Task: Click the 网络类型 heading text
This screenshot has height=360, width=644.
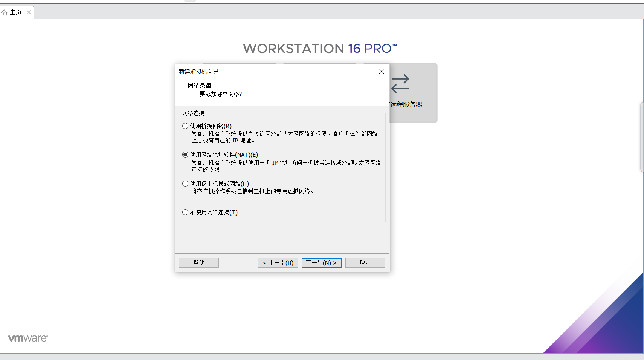Action: (200, 85)
